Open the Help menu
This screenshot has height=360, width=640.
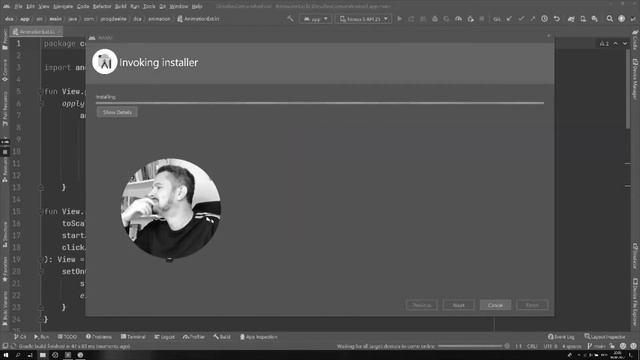(x=197, y=7)
